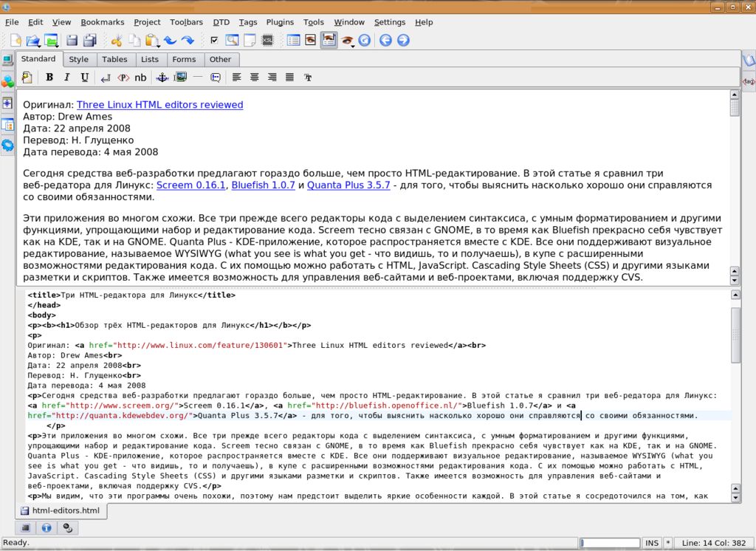Toggle the checkmark box in the main toolbar

coord(215,40)
